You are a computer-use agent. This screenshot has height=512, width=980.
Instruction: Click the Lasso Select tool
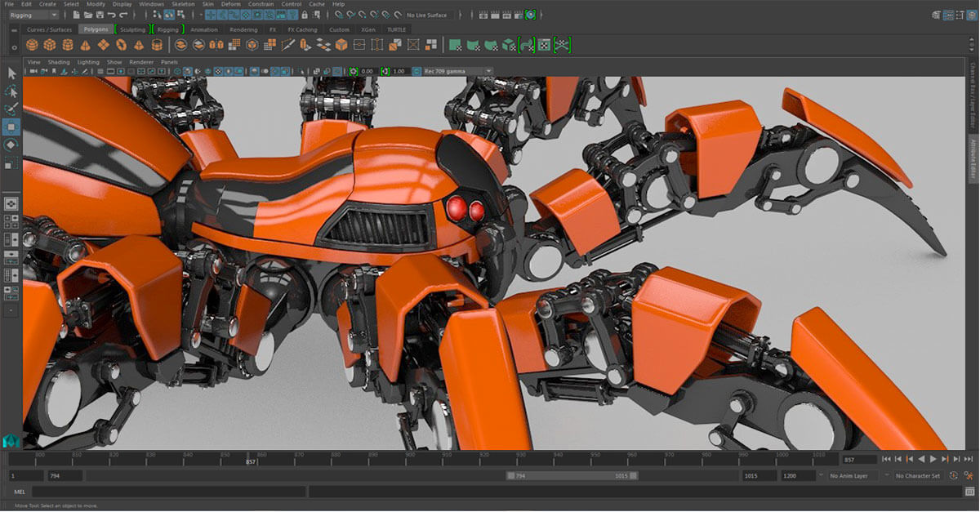coord(11,91)
